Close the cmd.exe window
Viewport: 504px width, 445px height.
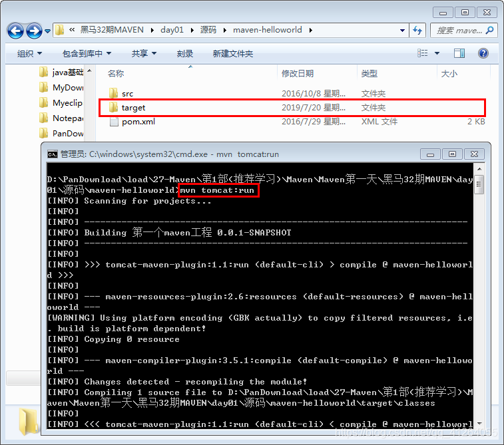coord(474,154)
